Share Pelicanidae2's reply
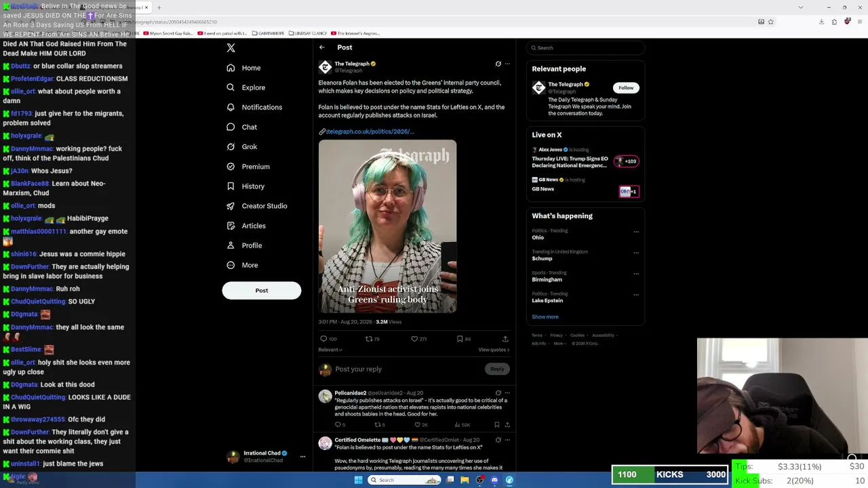Screen dimensions: 868x488 pyautogui.click(x=507, y=425)
